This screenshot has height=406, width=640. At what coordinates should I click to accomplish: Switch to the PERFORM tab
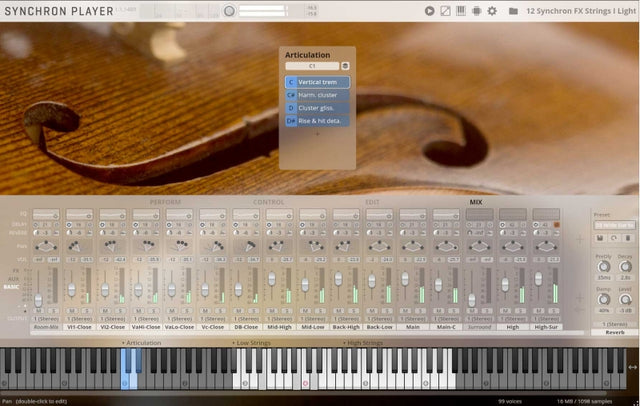coord(165,201)
